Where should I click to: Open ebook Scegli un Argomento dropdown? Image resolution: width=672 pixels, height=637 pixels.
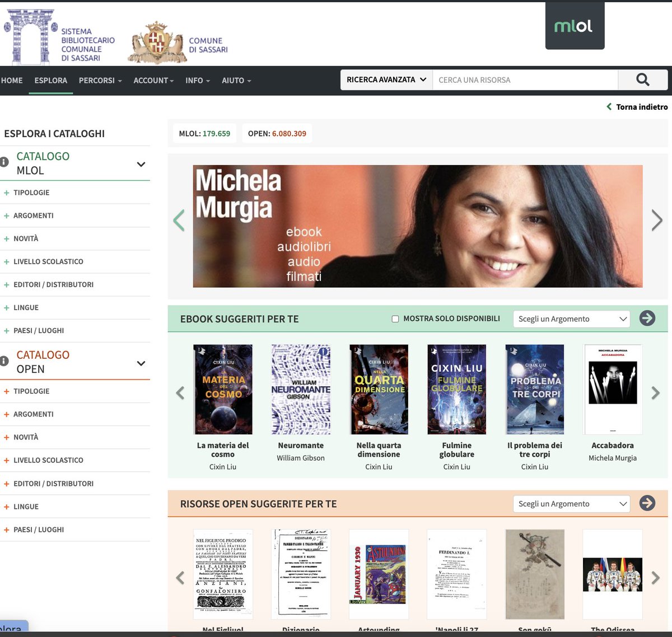coord(572,319)
